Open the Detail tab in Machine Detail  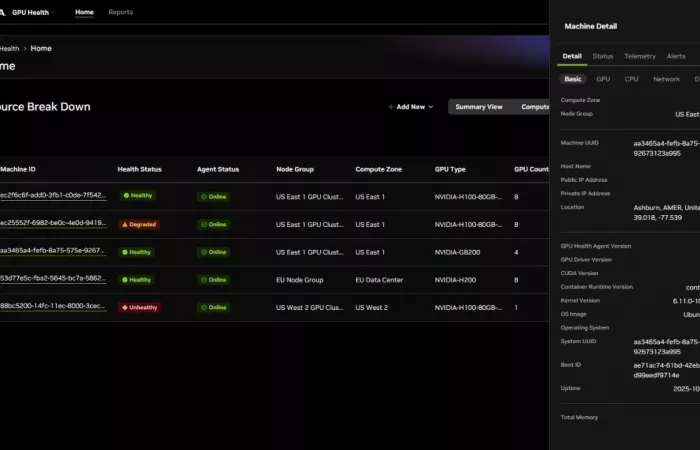tap(572, 56)
